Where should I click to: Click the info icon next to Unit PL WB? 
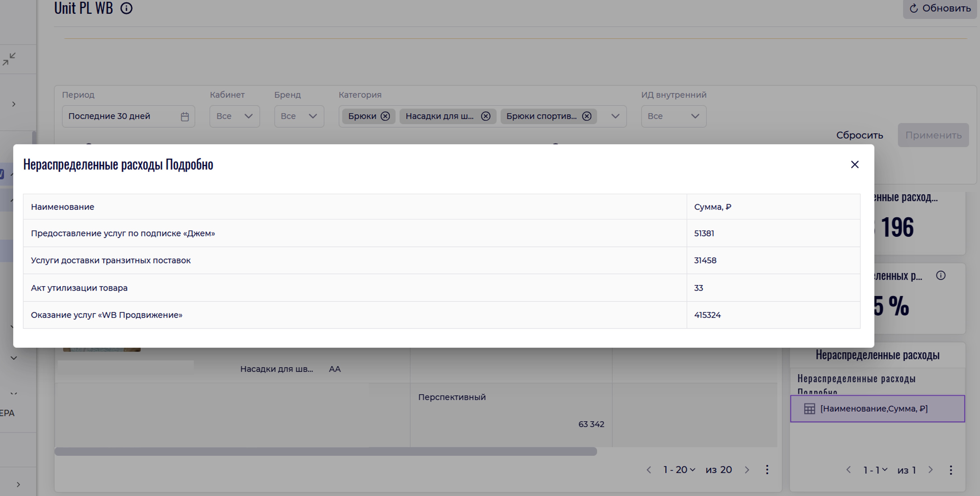[126, 8]
